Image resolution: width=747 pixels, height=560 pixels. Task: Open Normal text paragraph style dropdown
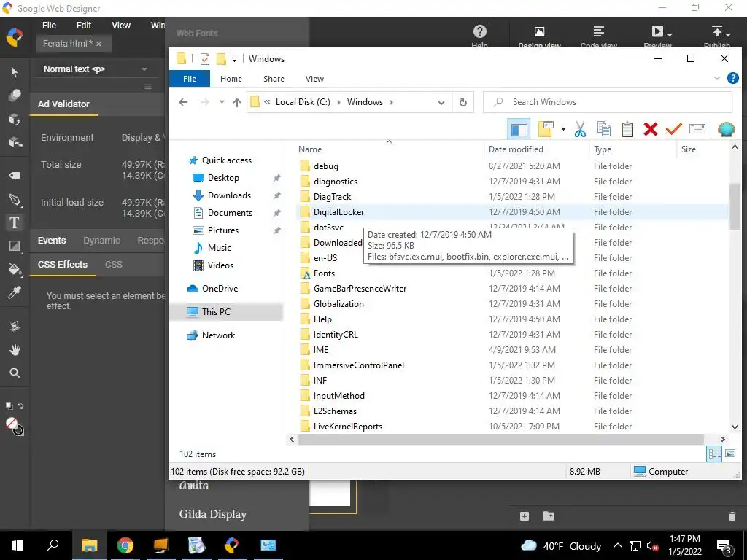coord(96,69)
